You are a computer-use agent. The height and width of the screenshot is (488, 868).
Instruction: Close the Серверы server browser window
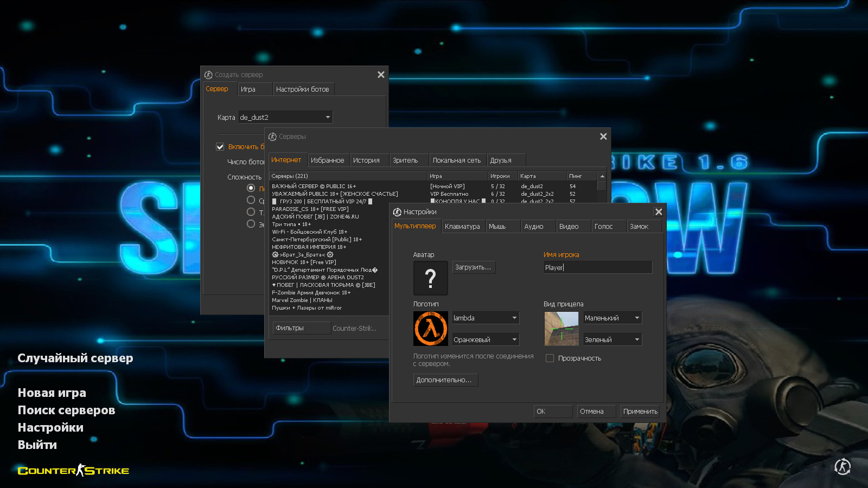point(603,137)
